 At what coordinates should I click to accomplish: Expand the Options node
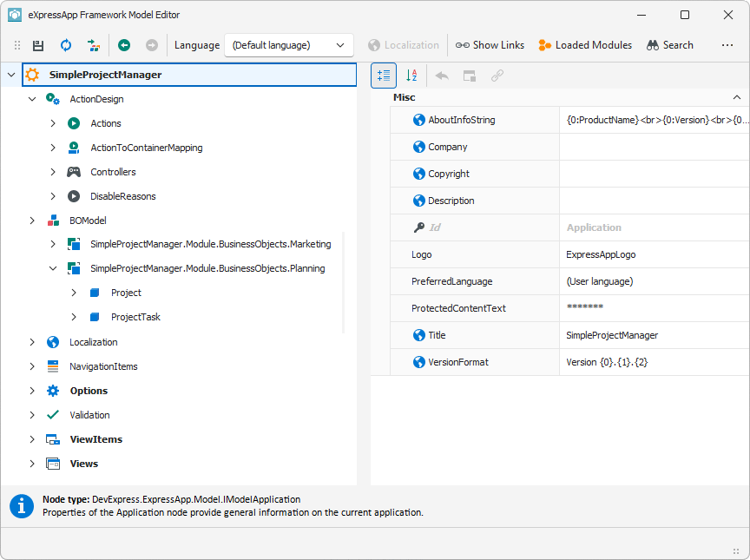pos(32,391)
